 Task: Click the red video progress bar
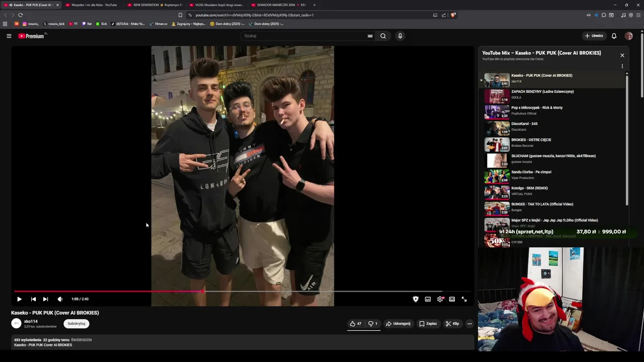(x=108, y=291)
